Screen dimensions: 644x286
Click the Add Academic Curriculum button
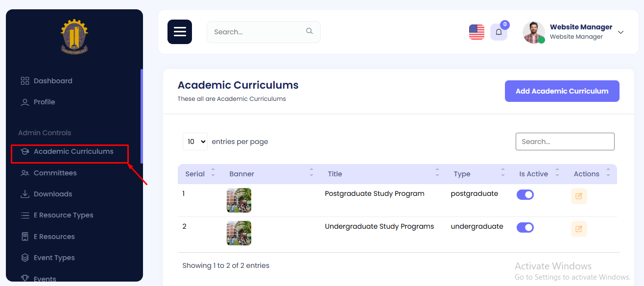[562, 91]
